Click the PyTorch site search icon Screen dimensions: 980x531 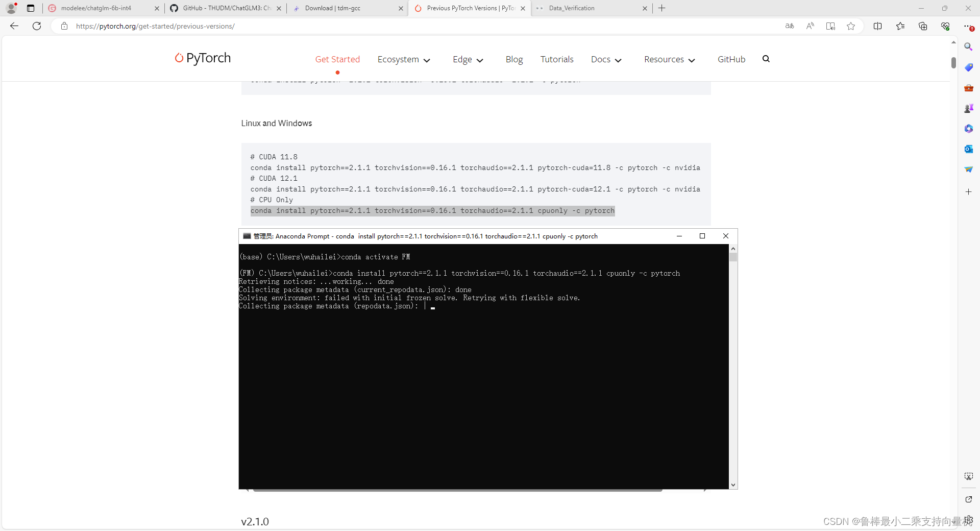point(766,59)
